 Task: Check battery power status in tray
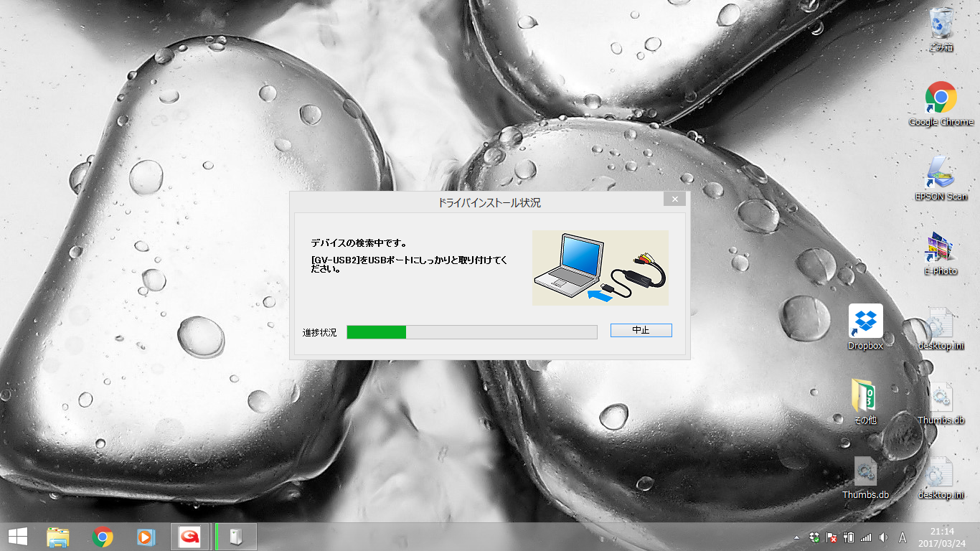tap(849, 537)
